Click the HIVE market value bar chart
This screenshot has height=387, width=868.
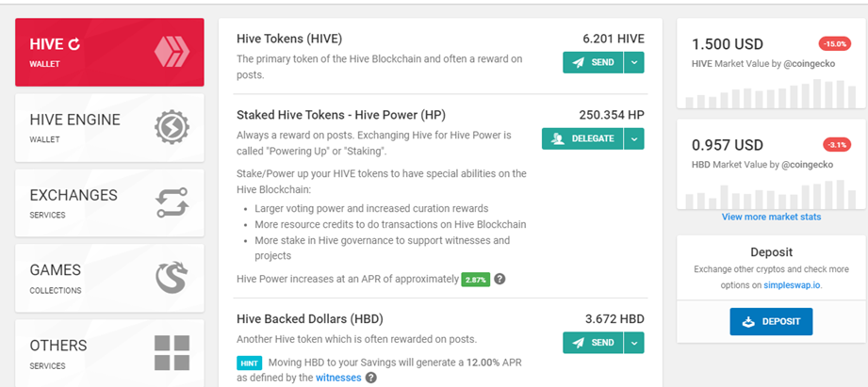[x=771, y=94]
